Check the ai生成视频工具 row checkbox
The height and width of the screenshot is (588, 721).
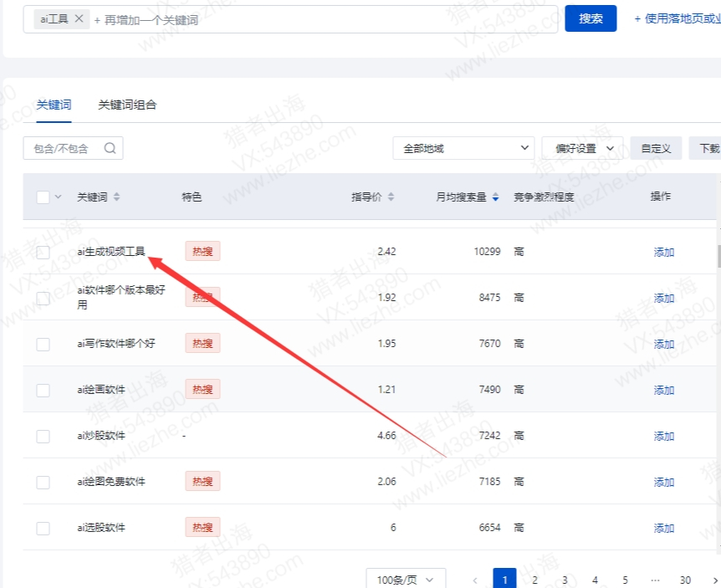point(43,253)
